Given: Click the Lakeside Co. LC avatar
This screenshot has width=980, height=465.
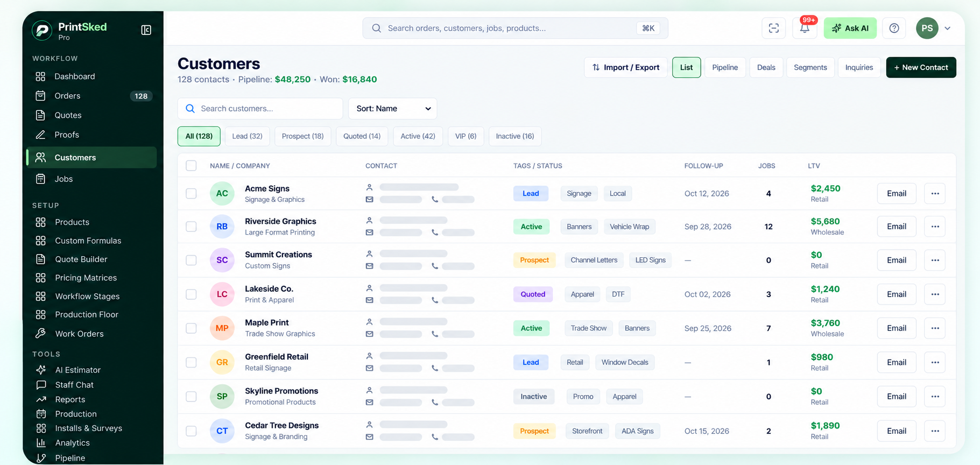Looking at the screenshot, I should pyautogui.click(x=222, y=294).
